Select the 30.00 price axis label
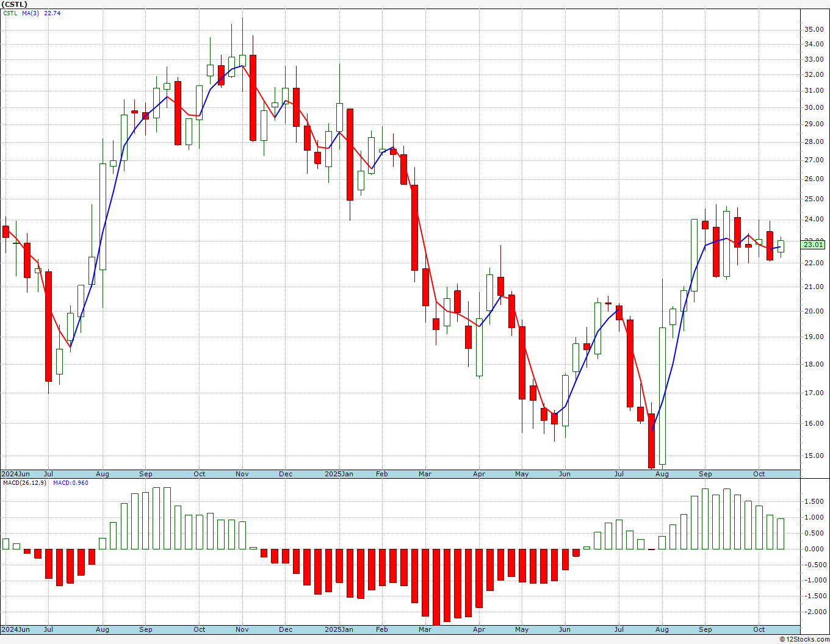This screenshot has width=830, height=644. point(813,107)
